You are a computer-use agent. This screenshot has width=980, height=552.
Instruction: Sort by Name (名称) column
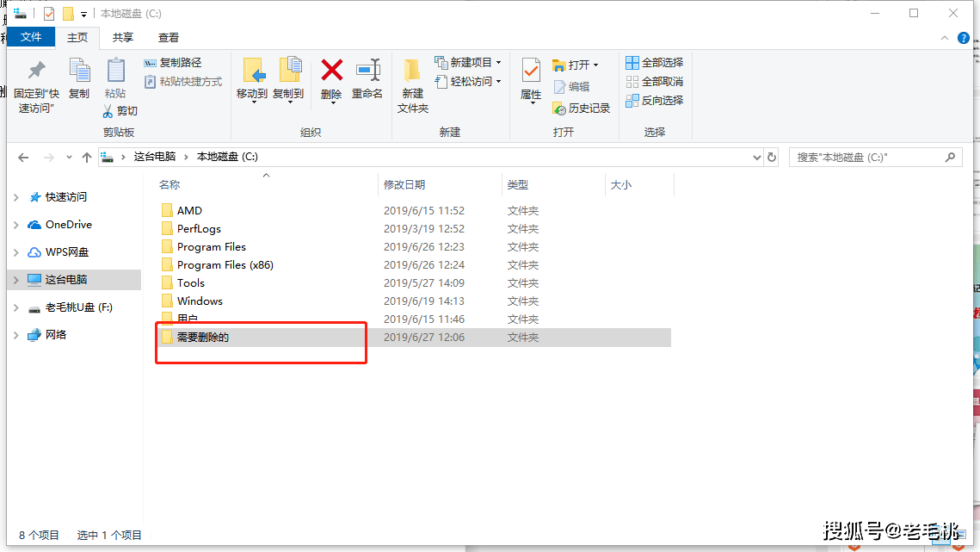[169, 184]
